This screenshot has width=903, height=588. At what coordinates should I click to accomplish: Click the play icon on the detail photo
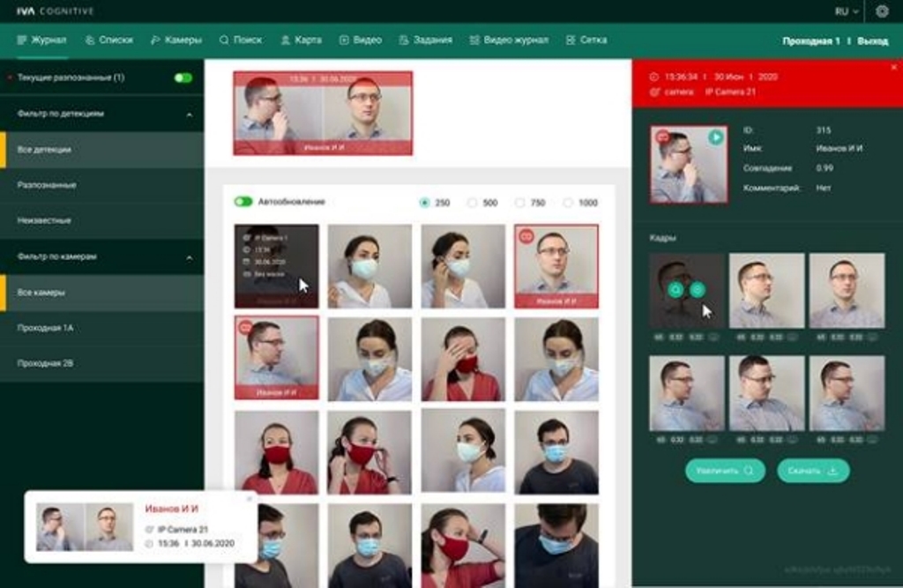(715, 138)
